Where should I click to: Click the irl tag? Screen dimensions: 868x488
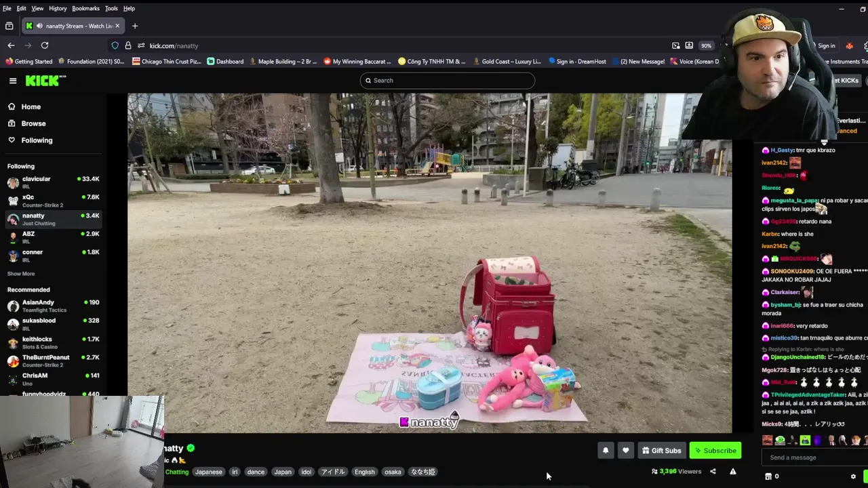(235, 472)
